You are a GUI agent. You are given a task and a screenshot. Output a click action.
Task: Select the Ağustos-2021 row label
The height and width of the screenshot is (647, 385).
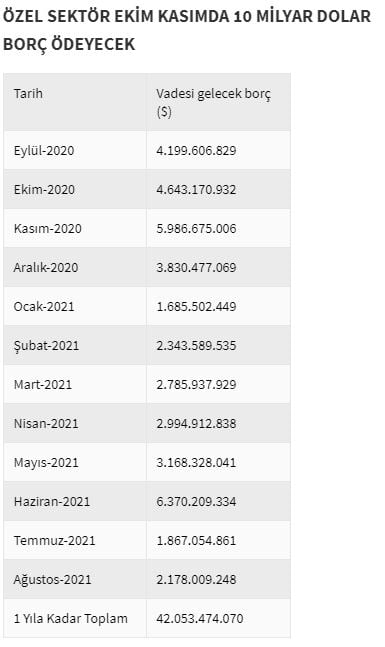tap(52, 580)
